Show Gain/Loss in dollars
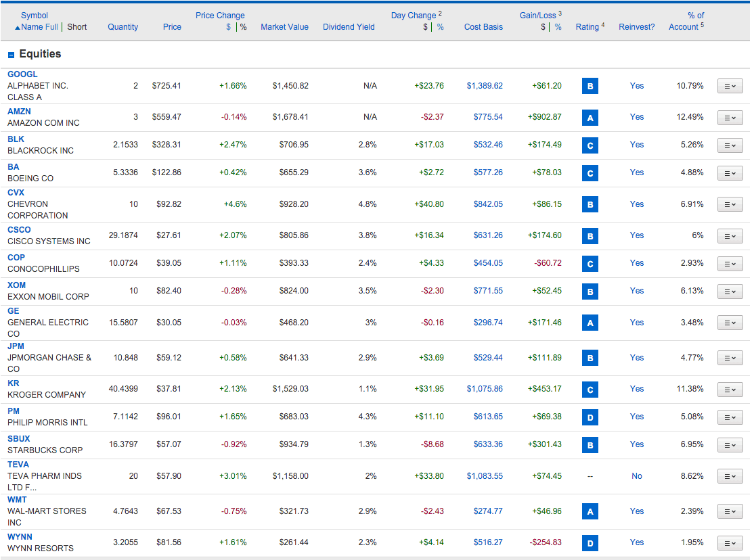Image resolution: width=754 pixels, height=560 pixels. click(543, 27)
